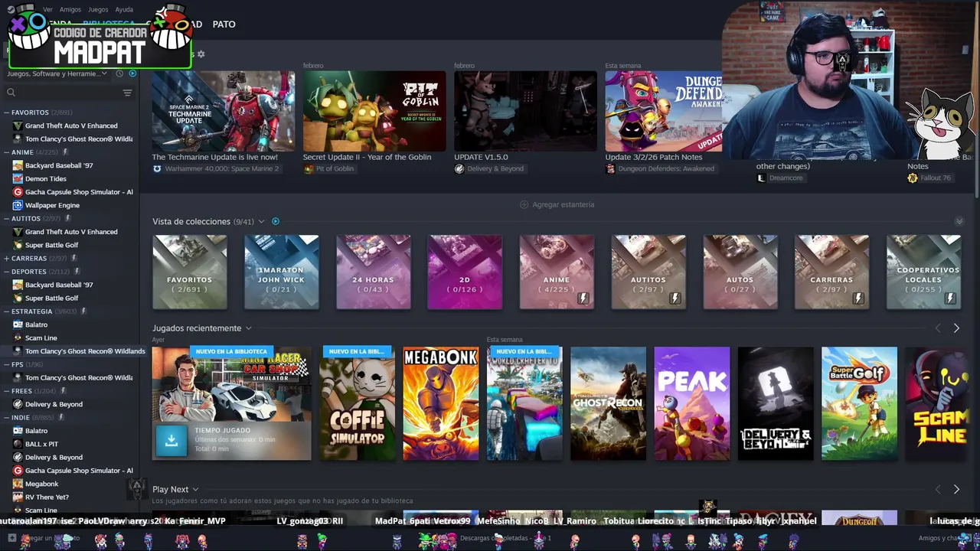Collapse the FAVORITOS category
Screen dimensions: 980x551
point(6,112)
